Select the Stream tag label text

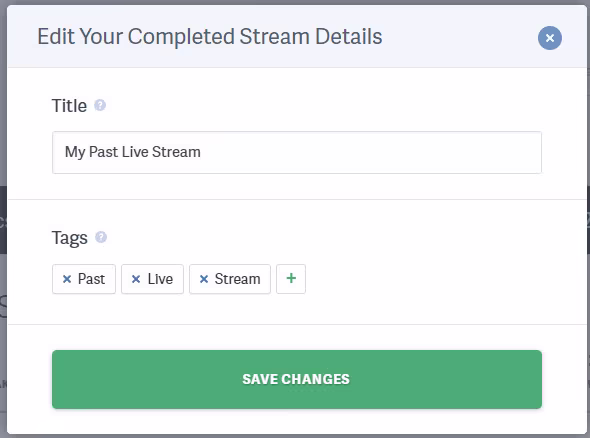pos(237,279)
